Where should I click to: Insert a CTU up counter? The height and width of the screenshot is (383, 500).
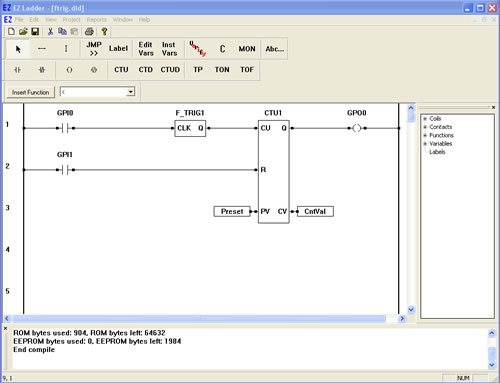point(121,70)
